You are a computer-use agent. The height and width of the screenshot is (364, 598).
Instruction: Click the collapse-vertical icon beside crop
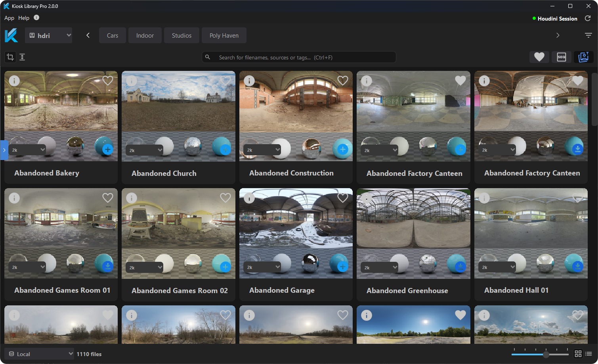(22, 57)
